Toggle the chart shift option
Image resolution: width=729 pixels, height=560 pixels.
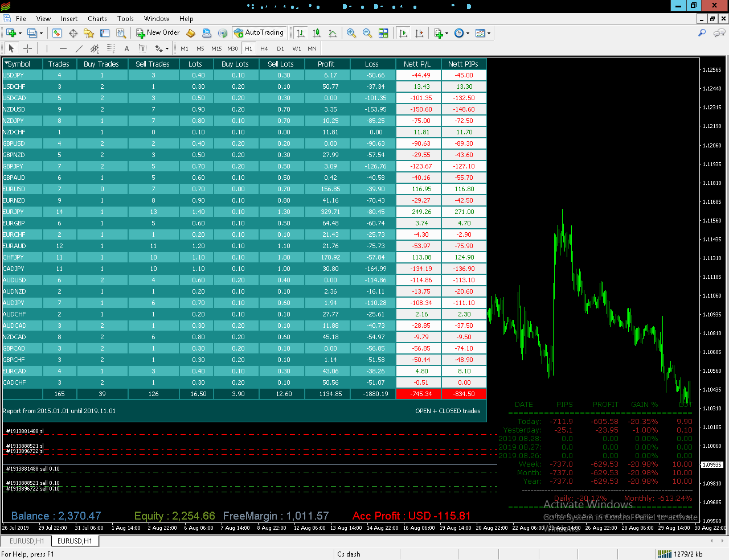click(419, 33)
